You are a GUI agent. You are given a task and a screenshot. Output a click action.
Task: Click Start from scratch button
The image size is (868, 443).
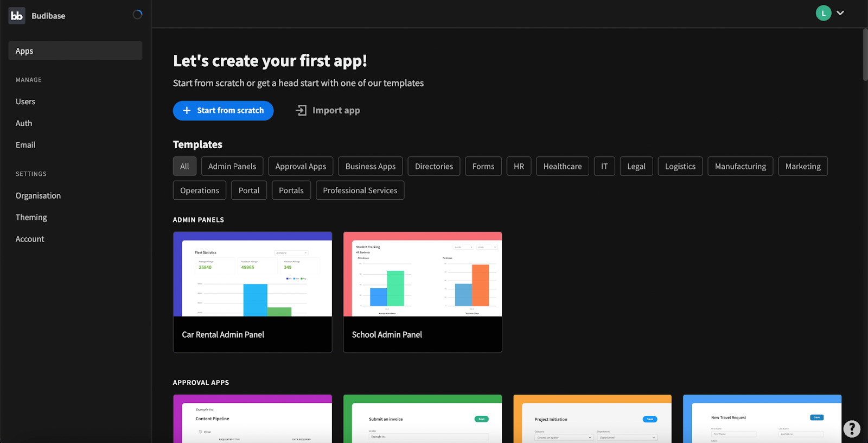point(224,111)
